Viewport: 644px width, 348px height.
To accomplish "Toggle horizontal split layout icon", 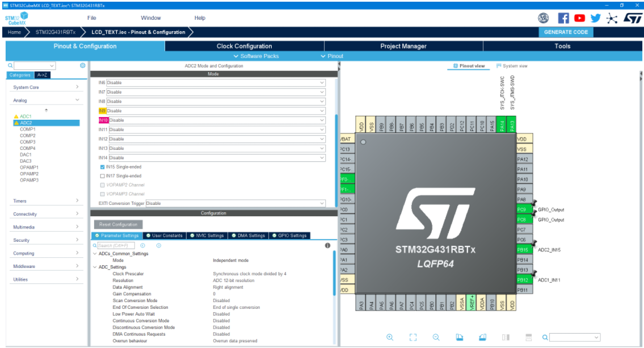I will [529, 337].
